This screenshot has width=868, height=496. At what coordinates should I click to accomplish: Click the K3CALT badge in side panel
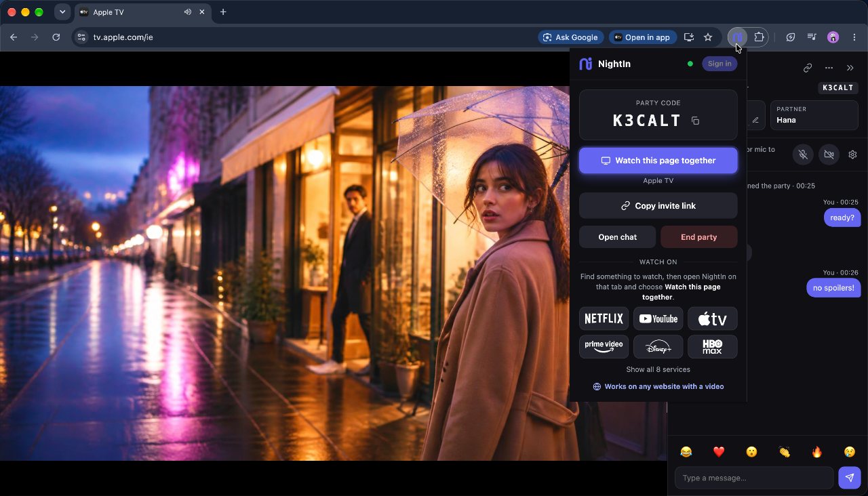click(x=837, y=88)
